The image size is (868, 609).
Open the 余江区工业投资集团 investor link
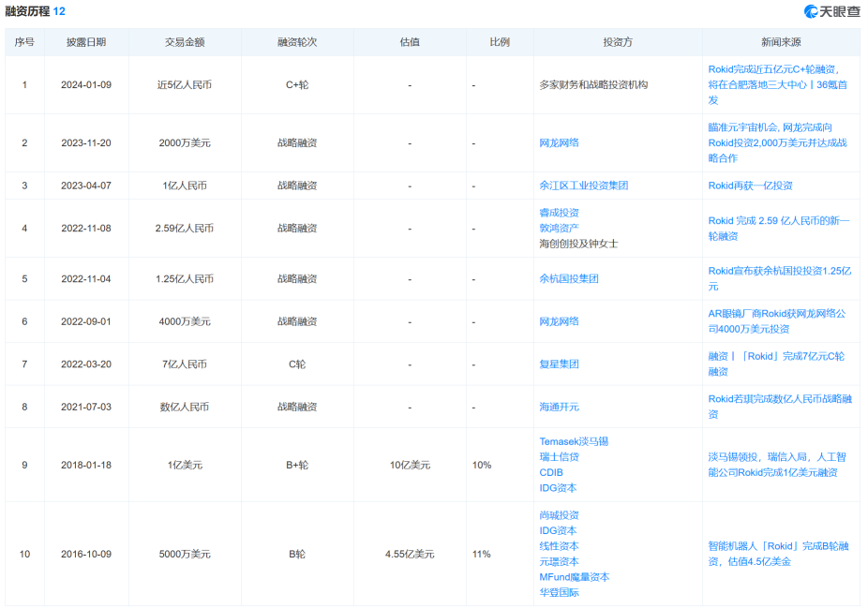[x=583, y=186]
